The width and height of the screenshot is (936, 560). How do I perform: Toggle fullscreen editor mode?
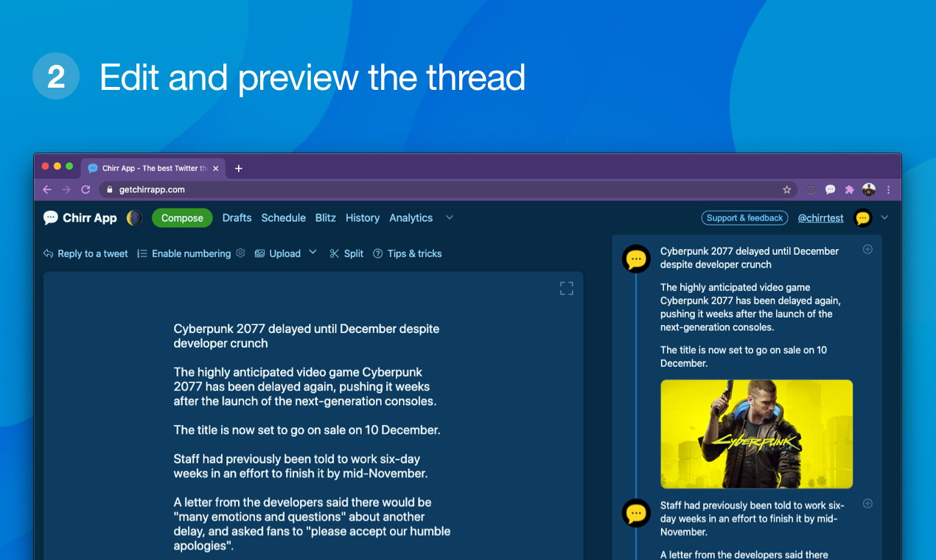567,288
